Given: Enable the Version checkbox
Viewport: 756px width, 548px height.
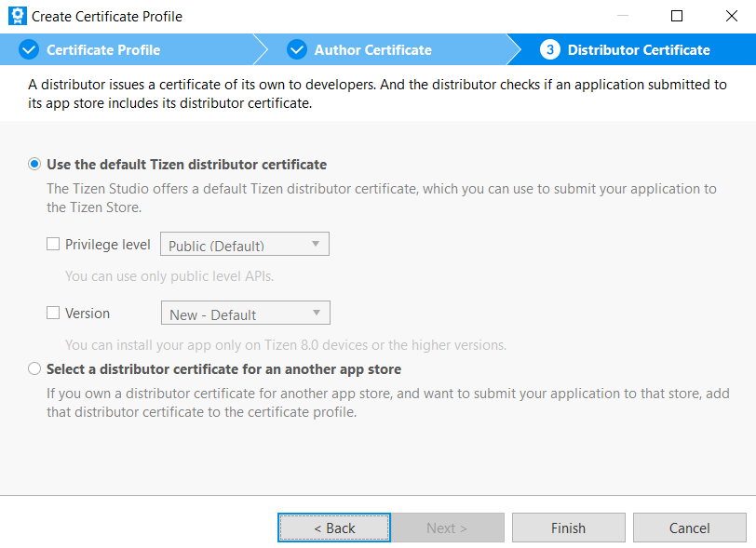Looking at the screenshot, I should click(x=53, y=313).
